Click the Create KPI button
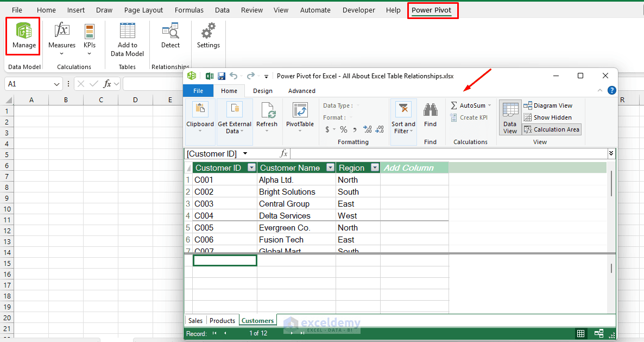644x342 pixels. 469,117
